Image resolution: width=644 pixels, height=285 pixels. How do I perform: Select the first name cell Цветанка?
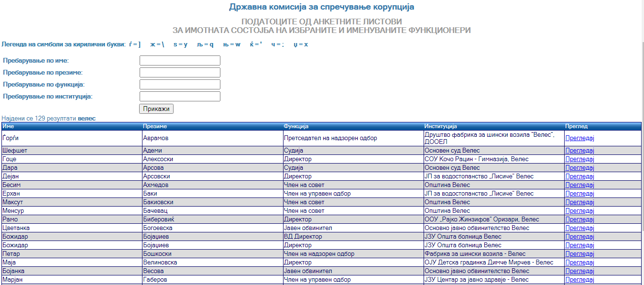[72, 228]
